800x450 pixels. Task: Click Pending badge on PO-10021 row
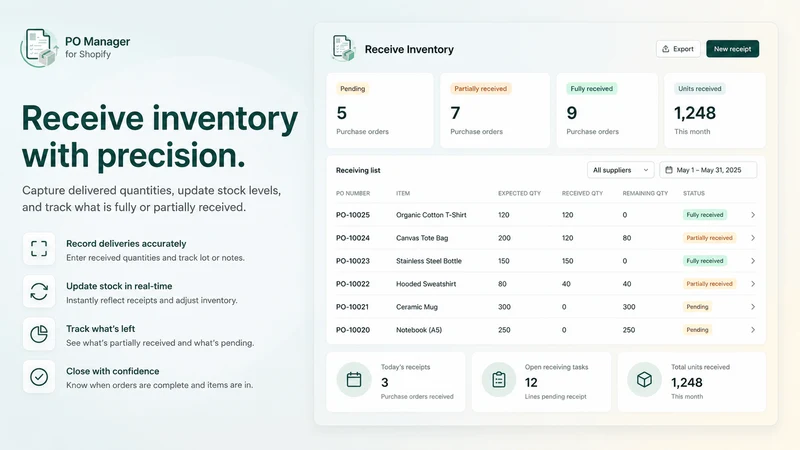click(697, 307)
